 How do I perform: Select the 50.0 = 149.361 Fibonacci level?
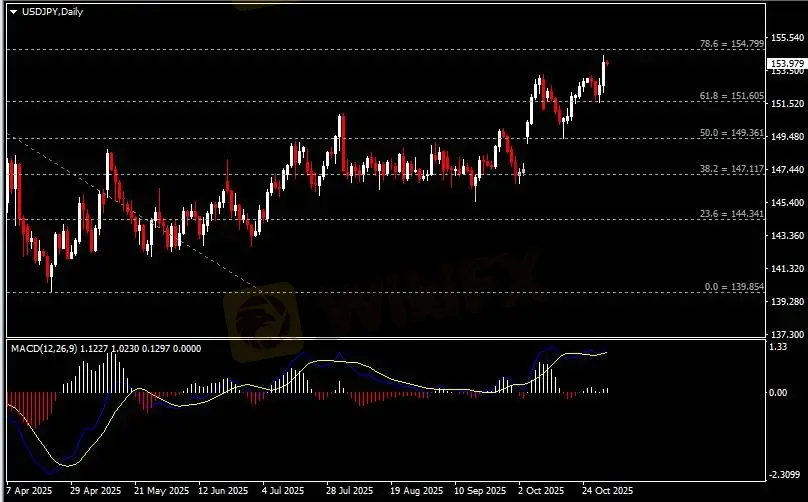point(733,133)
